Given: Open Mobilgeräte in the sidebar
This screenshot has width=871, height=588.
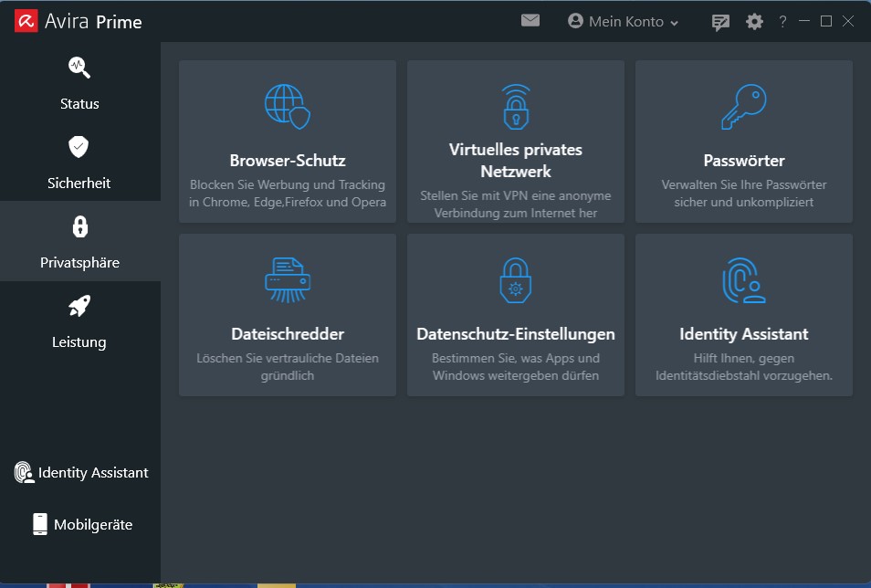Looking at the screenshot, I should point(80,525).
